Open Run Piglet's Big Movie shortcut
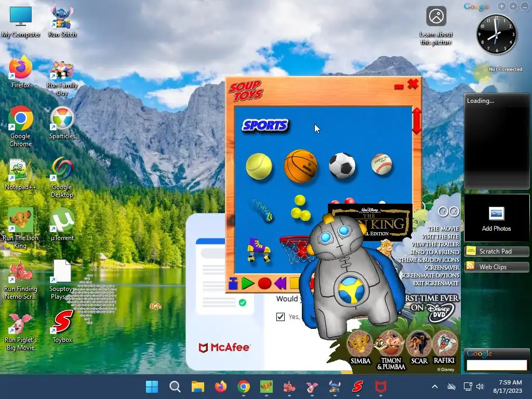532x399 pixels. 20,332
